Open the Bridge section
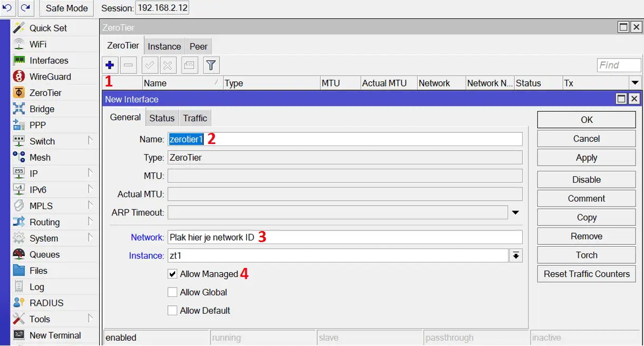The width and height of the screenshot is (644, 346). (42, 109)
